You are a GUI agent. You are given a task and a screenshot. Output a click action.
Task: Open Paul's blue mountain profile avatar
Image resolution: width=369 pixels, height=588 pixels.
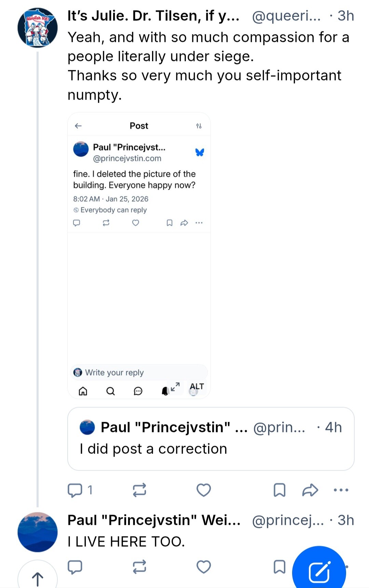(x=38, y=532)
